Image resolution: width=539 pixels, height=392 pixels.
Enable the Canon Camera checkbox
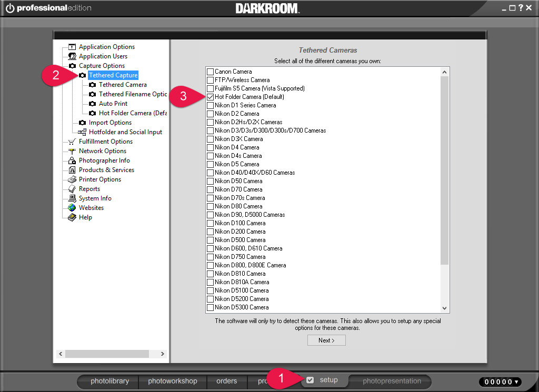[211, 72]
